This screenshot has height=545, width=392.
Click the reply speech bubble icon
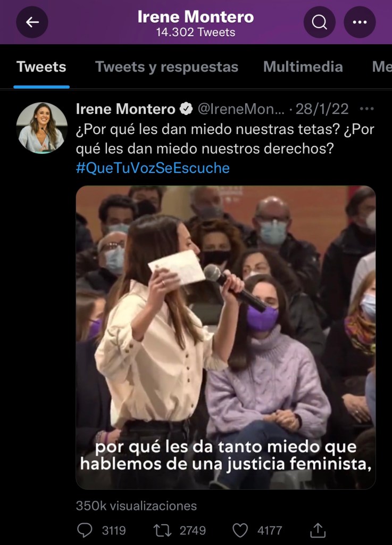coord(85,531)
